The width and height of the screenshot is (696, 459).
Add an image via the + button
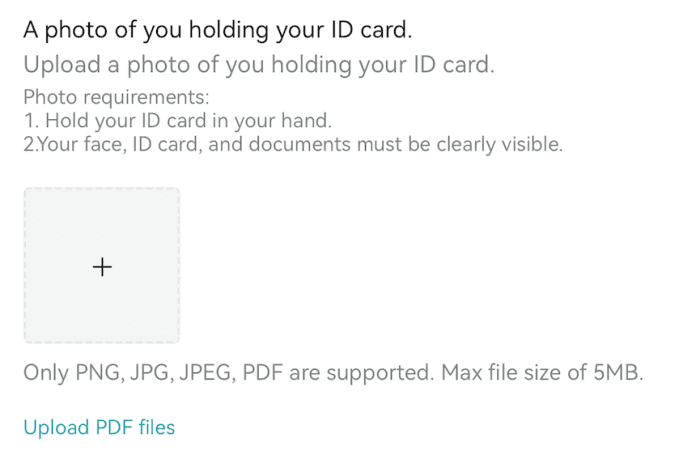[x=102, y=267]
